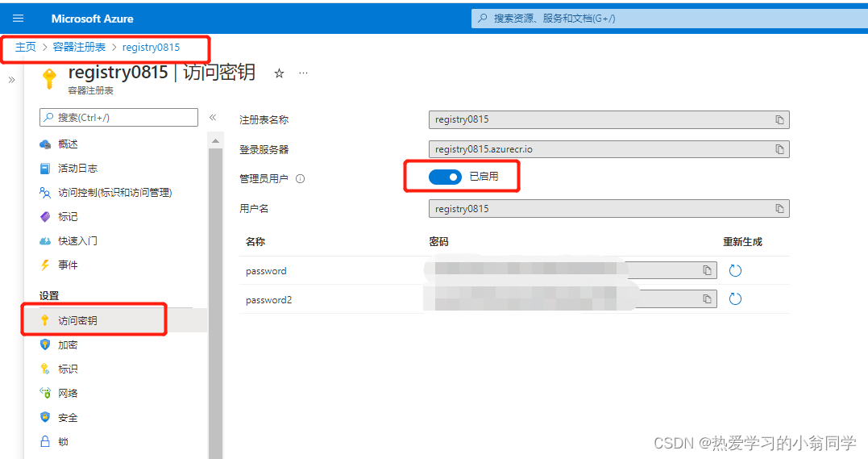Click the 重新生成 column header
868x459 pixels.
tap(742, 242)
